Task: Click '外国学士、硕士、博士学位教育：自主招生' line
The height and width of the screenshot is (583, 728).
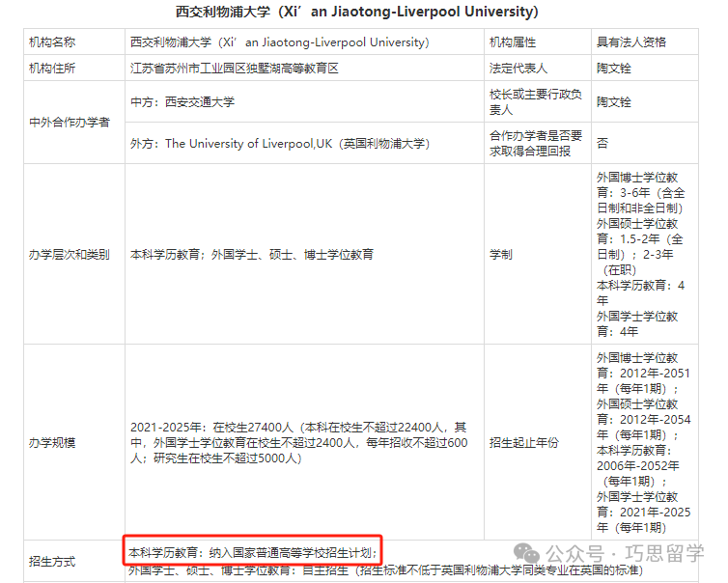Action: (385, 570)
